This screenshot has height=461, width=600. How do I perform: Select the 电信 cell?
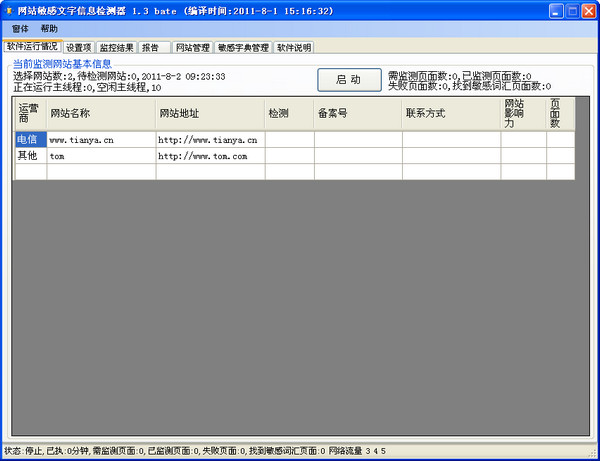[31, 139]
